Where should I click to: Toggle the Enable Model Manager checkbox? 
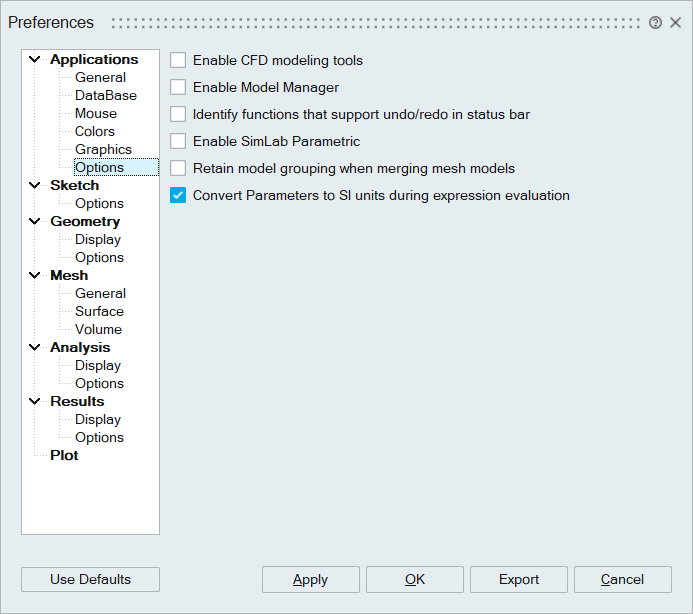(178, 87)
